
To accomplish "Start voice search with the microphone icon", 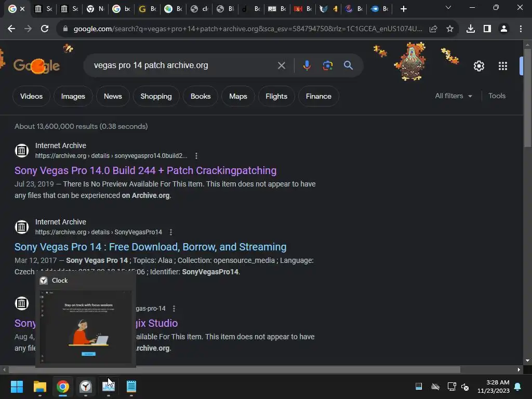I will point(307,65).
